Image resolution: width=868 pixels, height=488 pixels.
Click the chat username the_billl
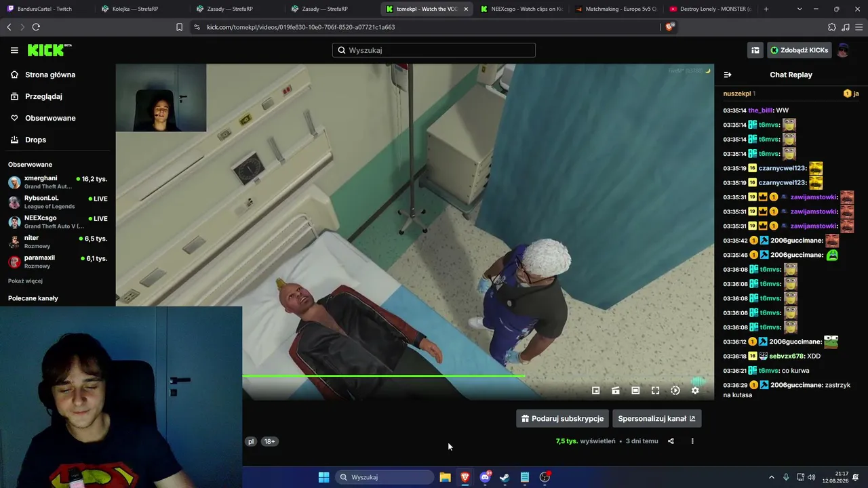(761, 110)
